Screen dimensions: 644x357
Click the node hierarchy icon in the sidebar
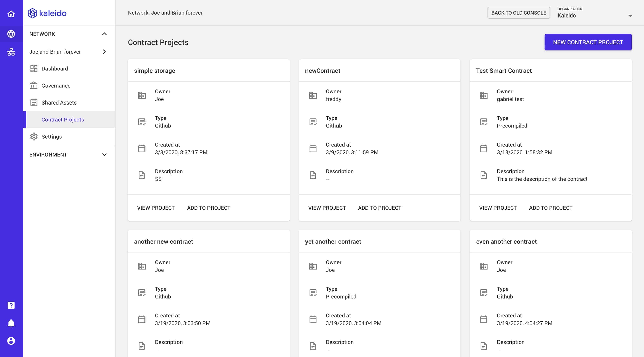pyautogui.click(x=11, y=52)
